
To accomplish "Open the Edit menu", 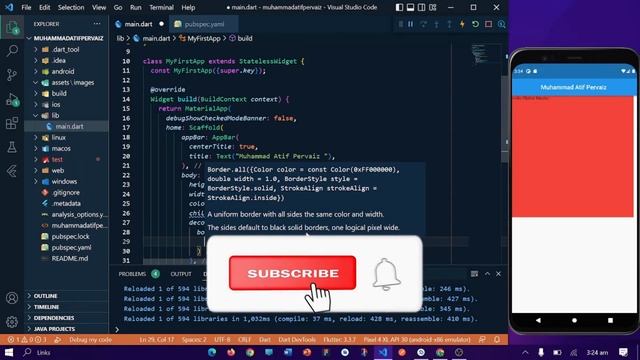I will tap(44, 7).
